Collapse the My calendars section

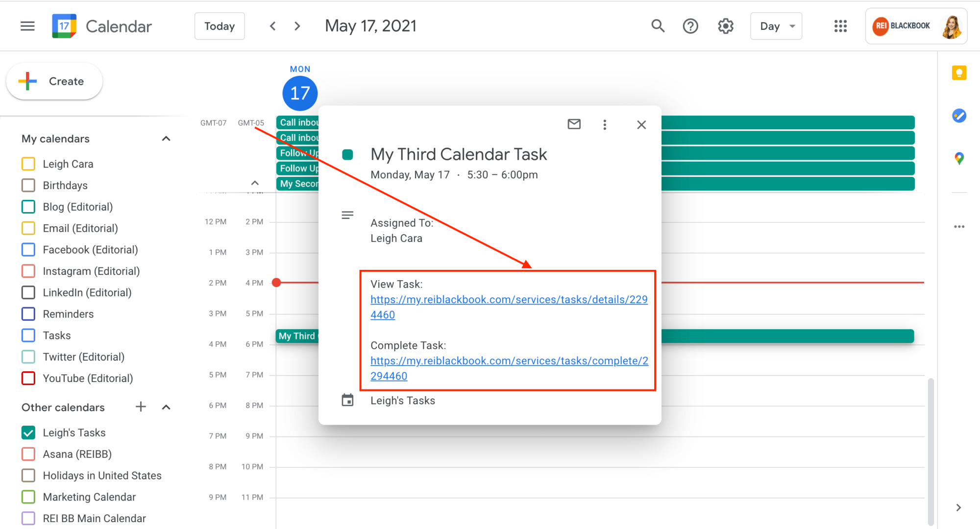[166, 139]
